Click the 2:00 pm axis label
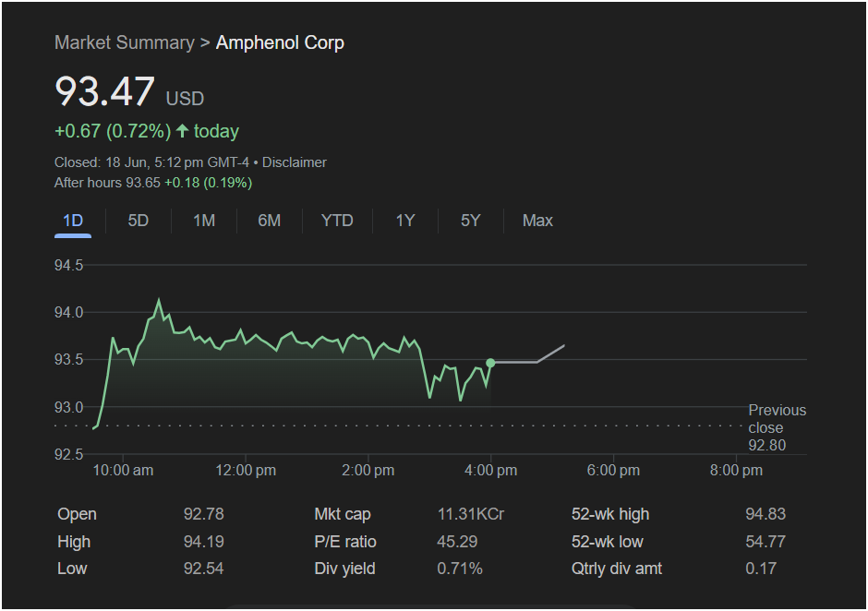 point(368,471)
